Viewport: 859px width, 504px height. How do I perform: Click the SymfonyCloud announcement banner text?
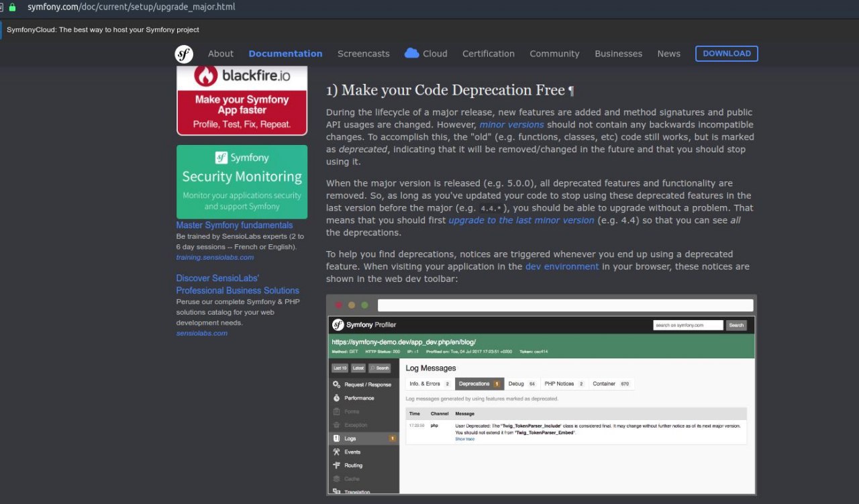point(103,30)
